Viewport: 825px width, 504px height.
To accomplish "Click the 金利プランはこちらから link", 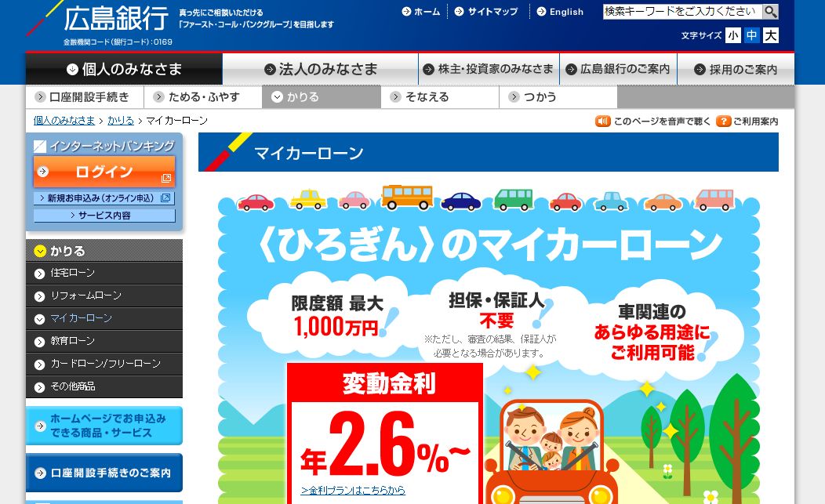I will [x=353, y=490].
